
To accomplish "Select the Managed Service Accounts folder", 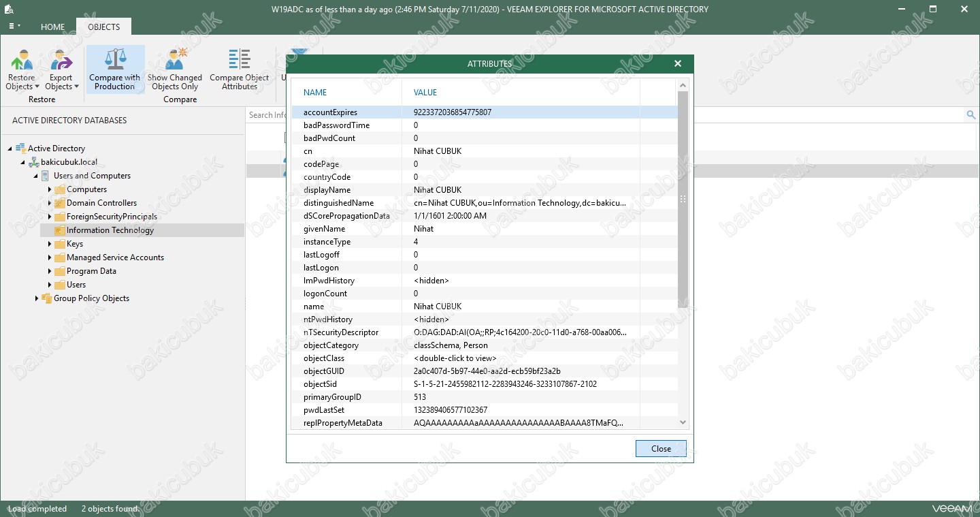I will [115, 257].
